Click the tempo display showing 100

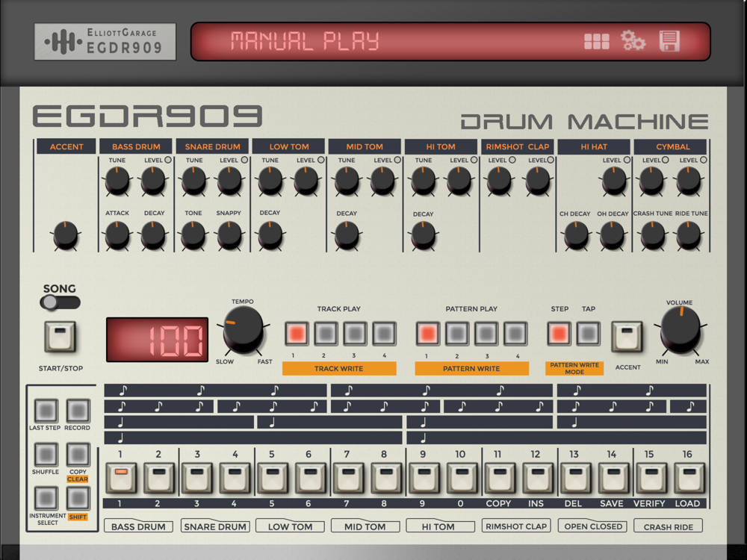click(157, 340)
